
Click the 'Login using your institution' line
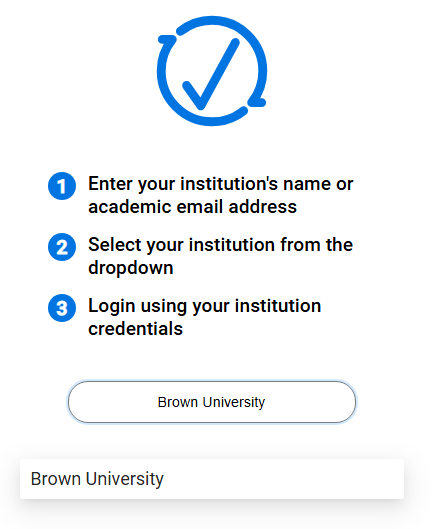click(x=205, y=306)
